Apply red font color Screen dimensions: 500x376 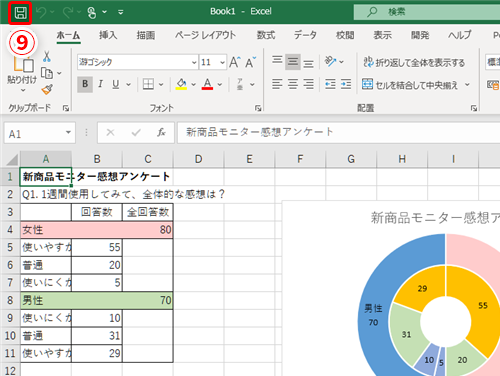tap(207, 84)
